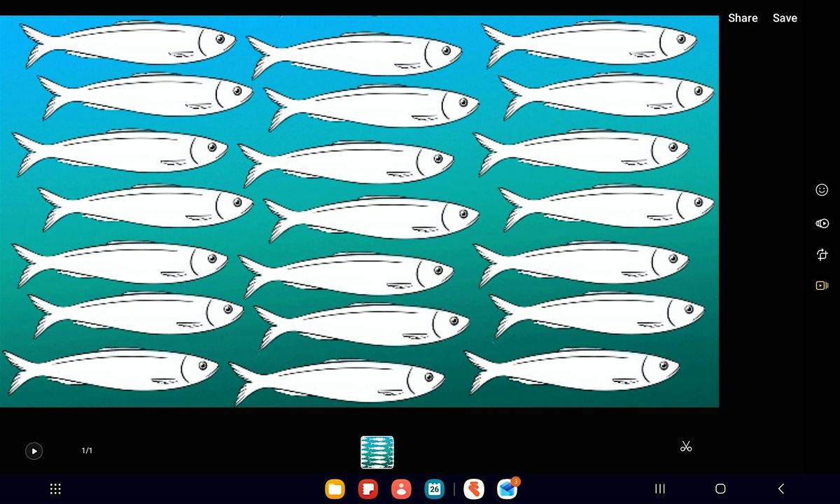This screenshot has width=840, height=504.
Task: Tap the scissors trim icon
Action: point(685,447)
